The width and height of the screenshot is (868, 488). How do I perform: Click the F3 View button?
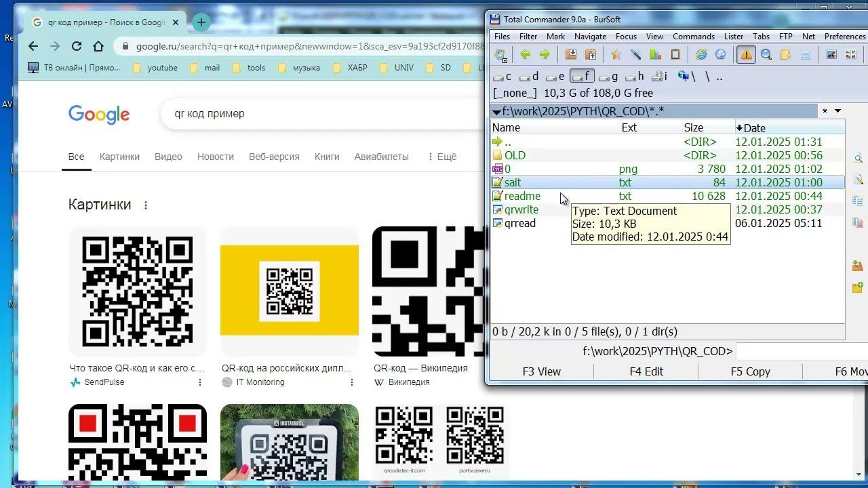tap(541, 371)
